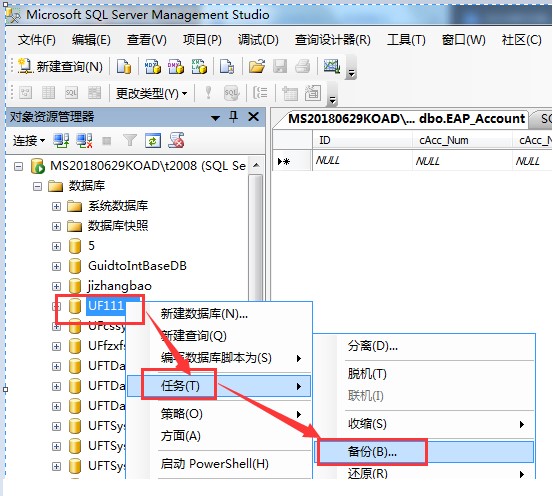Click the Save disk icon
This screenshot has width=553, height=496.
click(x=280, y=66)
